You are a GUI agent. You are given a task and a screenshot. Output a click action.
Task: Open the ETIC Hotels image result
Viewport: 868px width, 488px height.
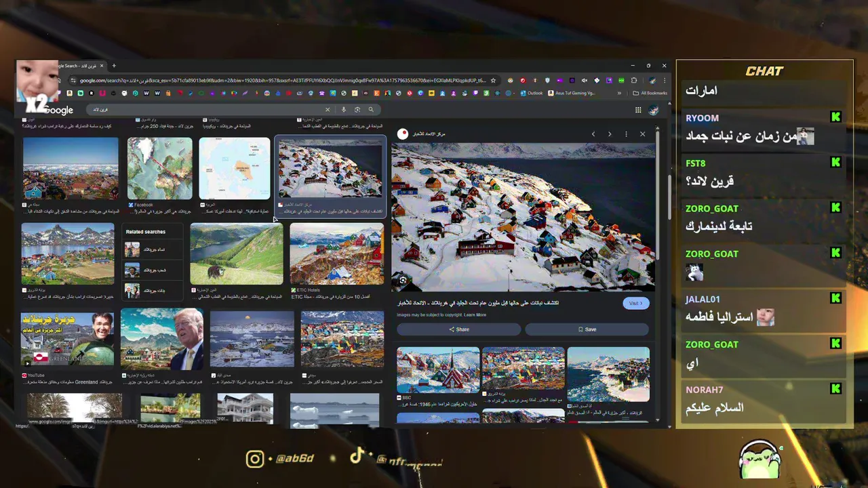tap(337, 253)
